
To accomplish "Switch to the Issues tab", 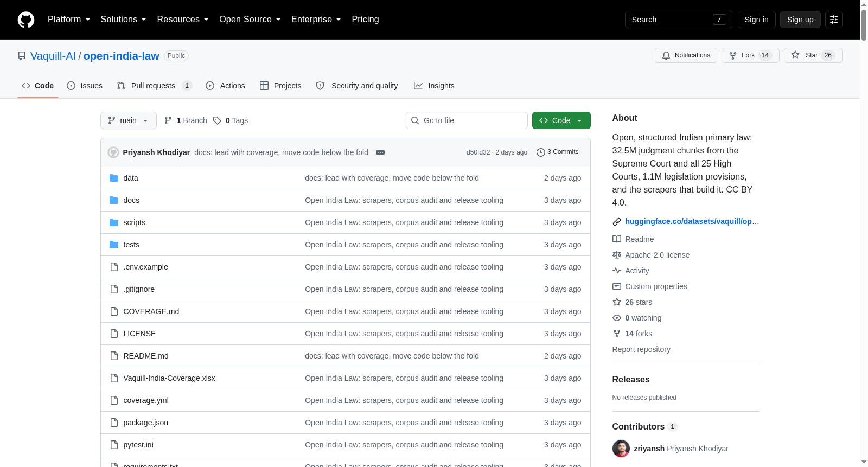I will click(85, 86).
